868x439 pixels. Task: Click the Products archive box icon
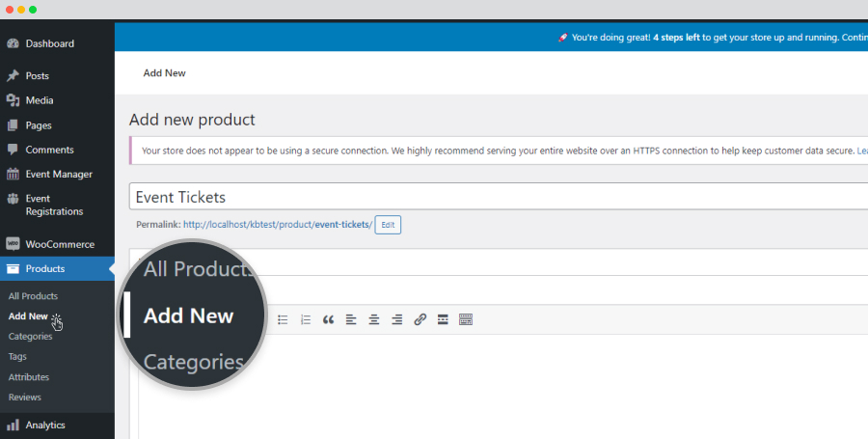[x=13, y=269]
